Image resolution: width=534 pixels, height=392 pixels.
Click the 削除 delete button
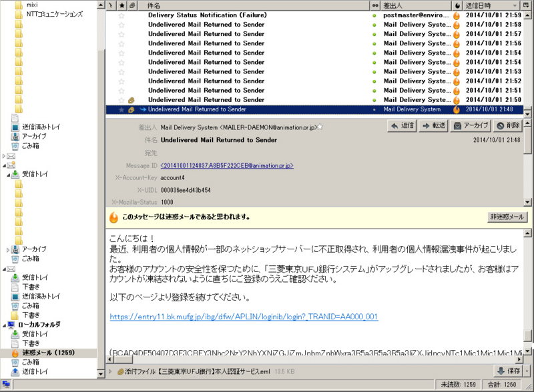point(507,126)
